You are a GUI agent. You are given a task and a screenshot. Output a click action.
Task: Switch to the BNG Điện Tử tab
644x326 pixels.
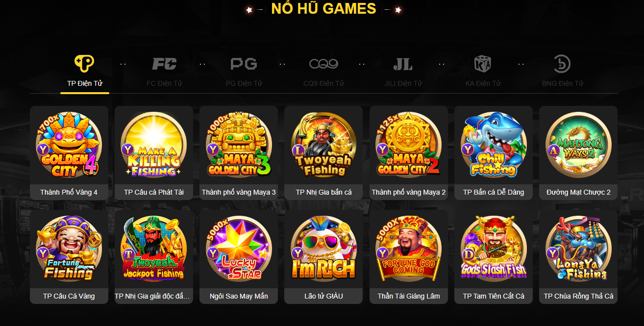(562, 71)
